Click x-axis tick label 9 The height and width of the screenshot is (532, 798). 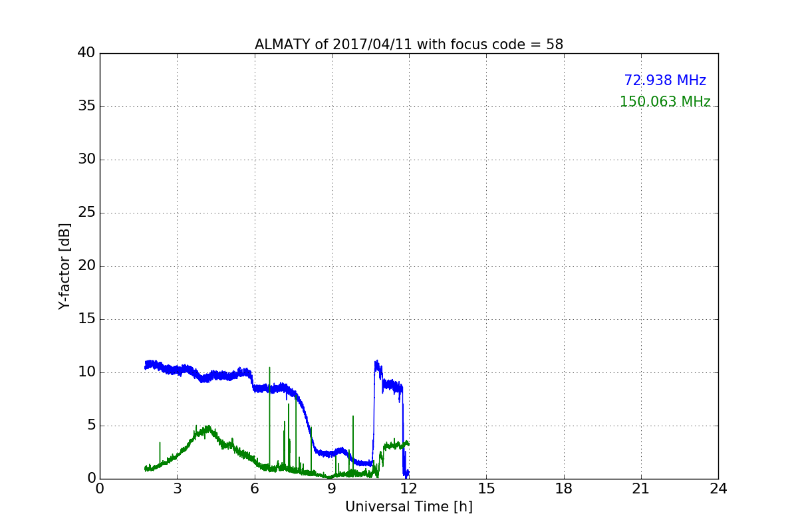click(x=332, y=489)
